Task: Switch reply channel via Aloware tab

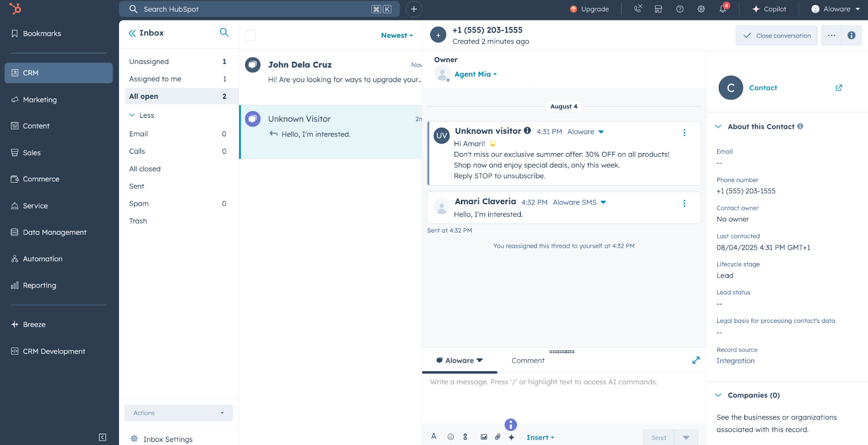Action: coord(459,360)
